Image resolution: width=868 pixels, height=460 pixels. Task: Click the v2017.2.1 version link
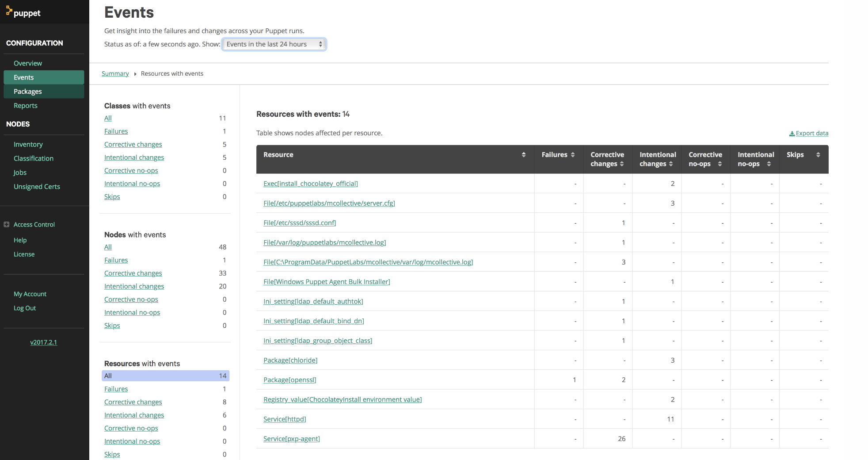[43, 342]
